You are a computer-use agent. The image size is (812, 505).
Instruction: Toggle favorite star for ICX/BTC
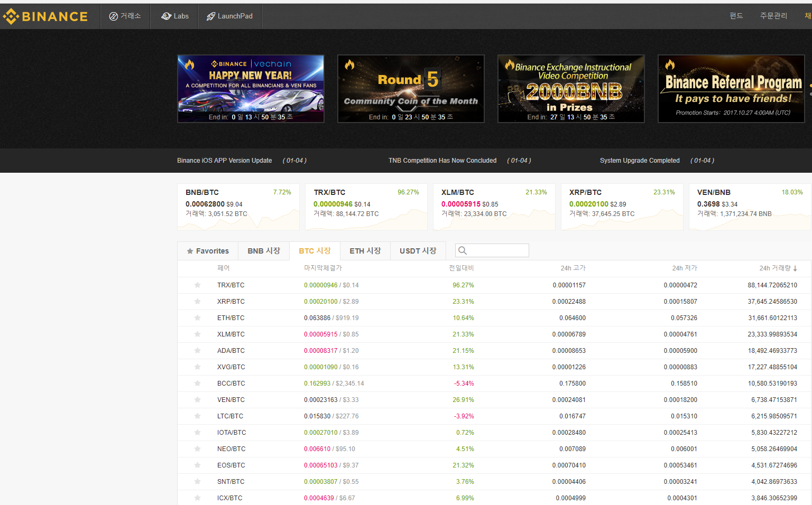point(197,498)
